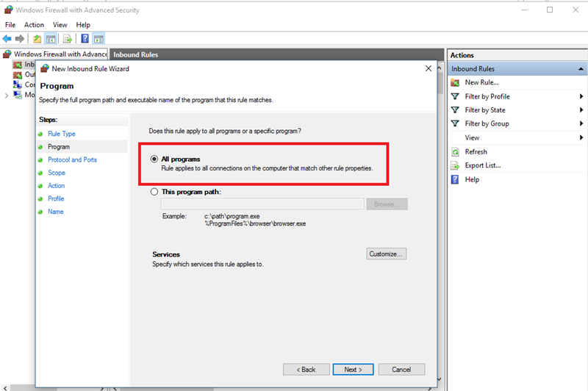Go to the Protocol and Ports step
Screen dimensions: 588x391
72,159
